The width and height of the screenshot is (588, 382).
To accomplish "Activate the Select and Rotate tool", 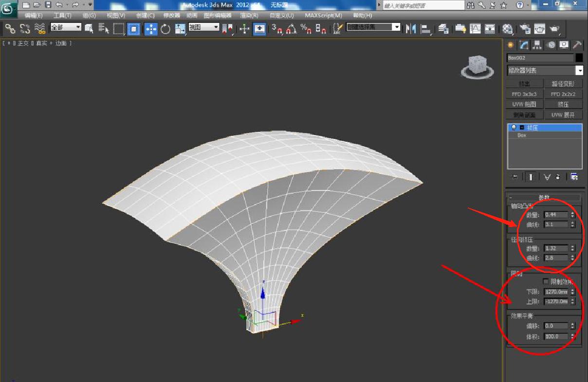I will (x=166, y=28).
